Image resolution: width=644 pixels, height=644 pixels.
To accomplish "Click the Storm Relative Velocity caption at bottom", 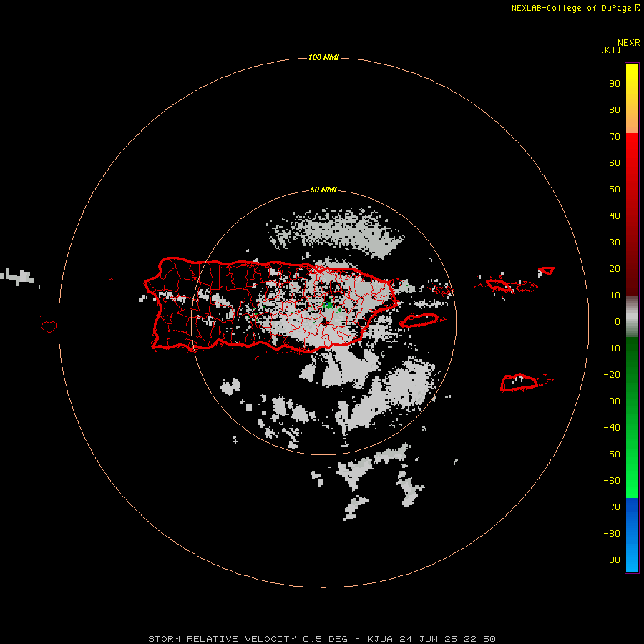I will pyautogui.click(x=321, y=639).
